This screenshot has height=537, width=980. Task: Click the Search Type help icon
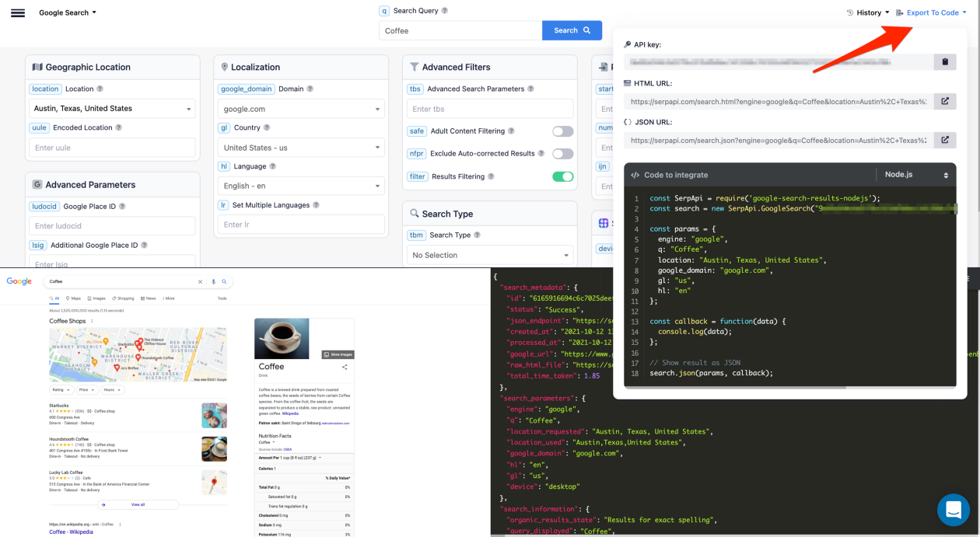[477, 235]
